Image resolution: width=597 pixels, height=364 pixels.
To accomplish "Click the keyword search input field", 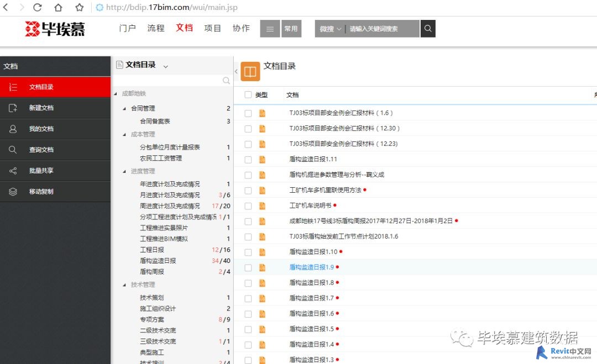I will pos(383,29).
